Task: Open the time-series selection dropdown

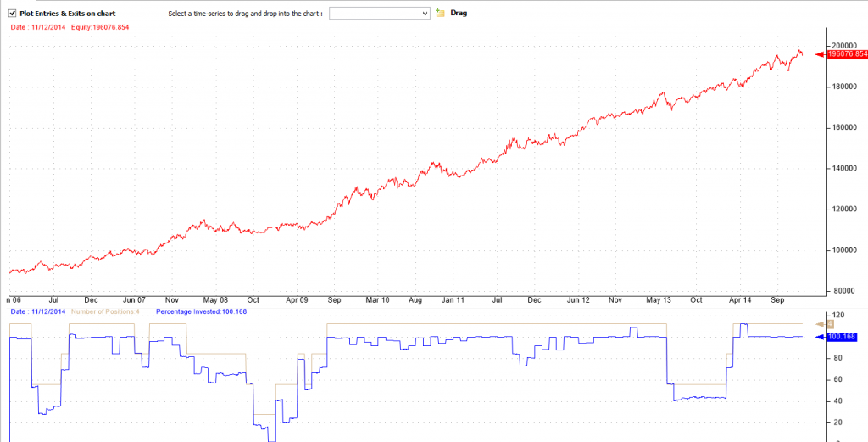Action: click(x=379, y=14)
